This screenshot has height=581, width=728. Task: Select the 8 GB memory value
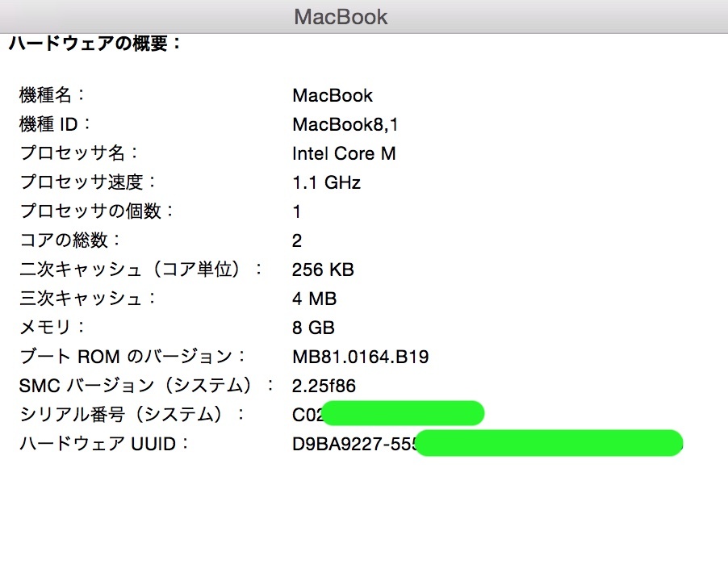point(313,328)
